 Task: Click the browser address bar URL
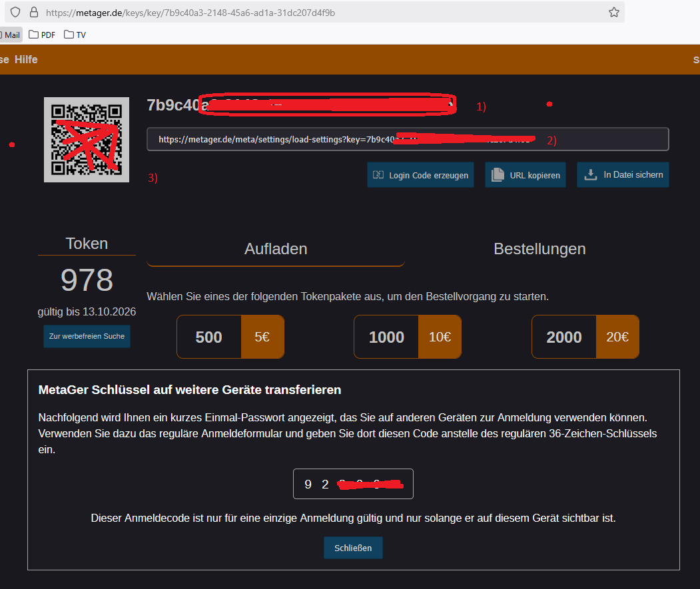(190, 13)
